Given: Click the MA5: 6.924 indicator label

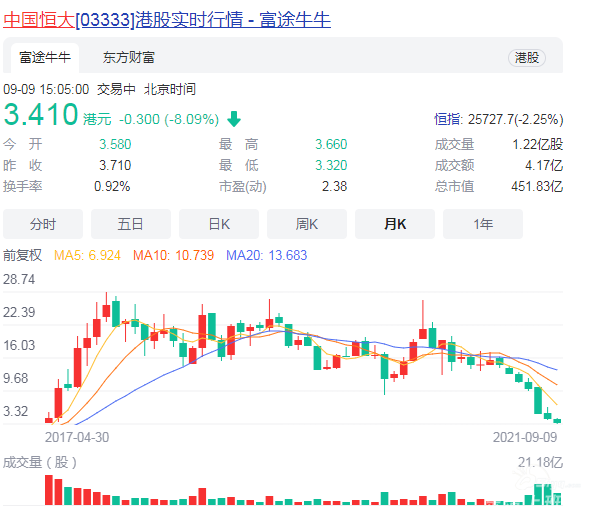Looking at the screenshot, I should [x=87, y=255].
